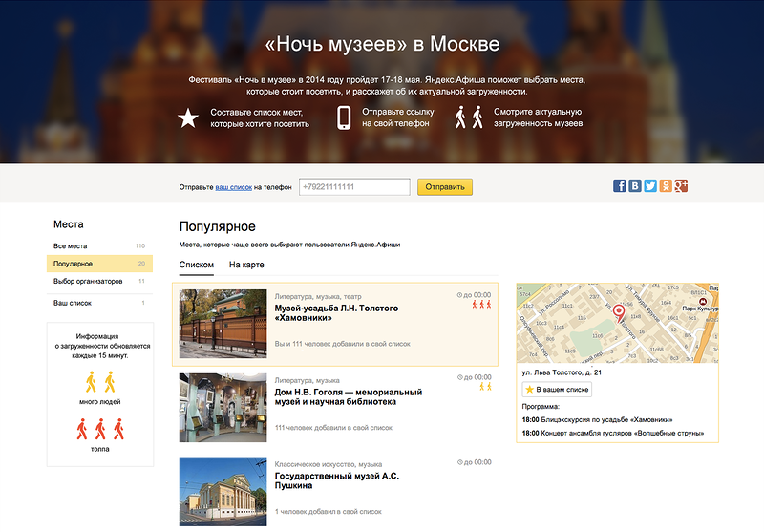The width and height of the screenshot is (764, 532).
Task: Open the Музей-усадьба Л.Н. Толстого «Хамовники» title
Action: coord(336,313)
